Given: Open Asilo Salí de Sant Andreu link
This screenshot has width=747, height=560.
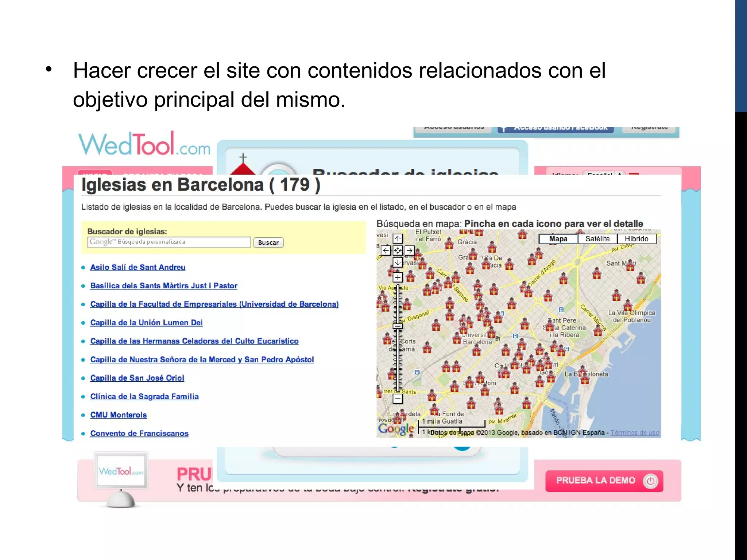Looking at the screenshot, I should pos(138,267).
